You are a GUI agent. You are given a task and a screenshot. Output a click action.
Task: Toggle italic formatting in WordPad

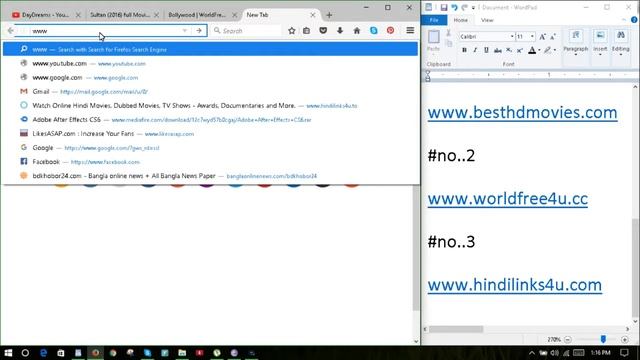click(475, 50)
